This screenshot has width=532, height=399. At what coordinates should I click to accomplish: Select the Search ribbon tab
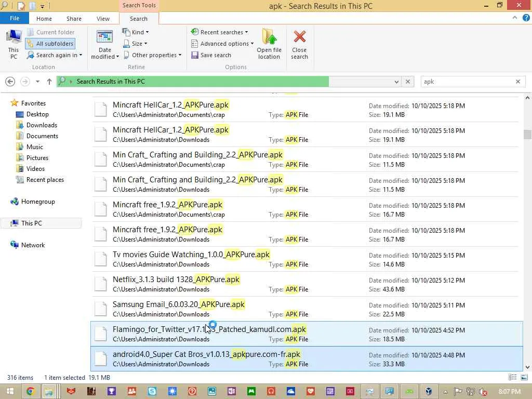[139, 19]
